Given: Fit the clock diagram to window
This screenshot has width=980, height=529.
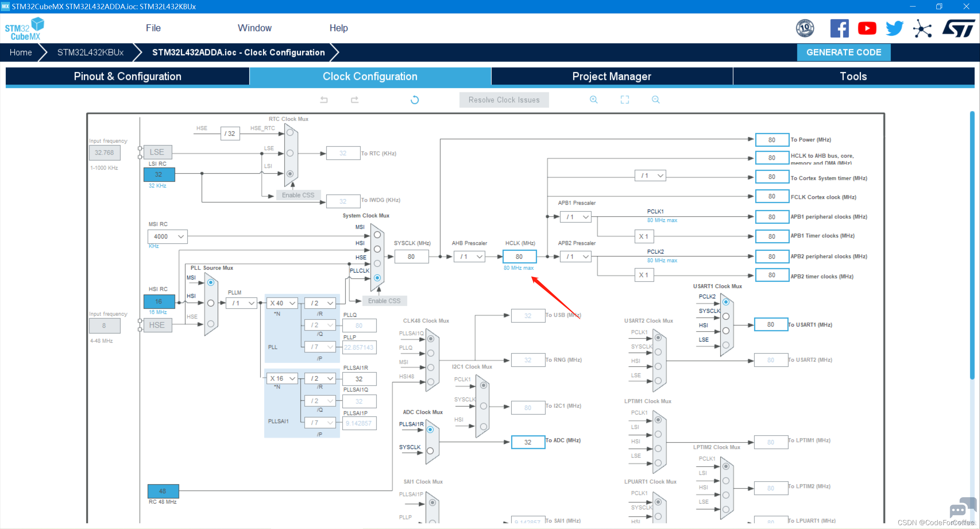Looking at the screenshot, I should point(625,100).
